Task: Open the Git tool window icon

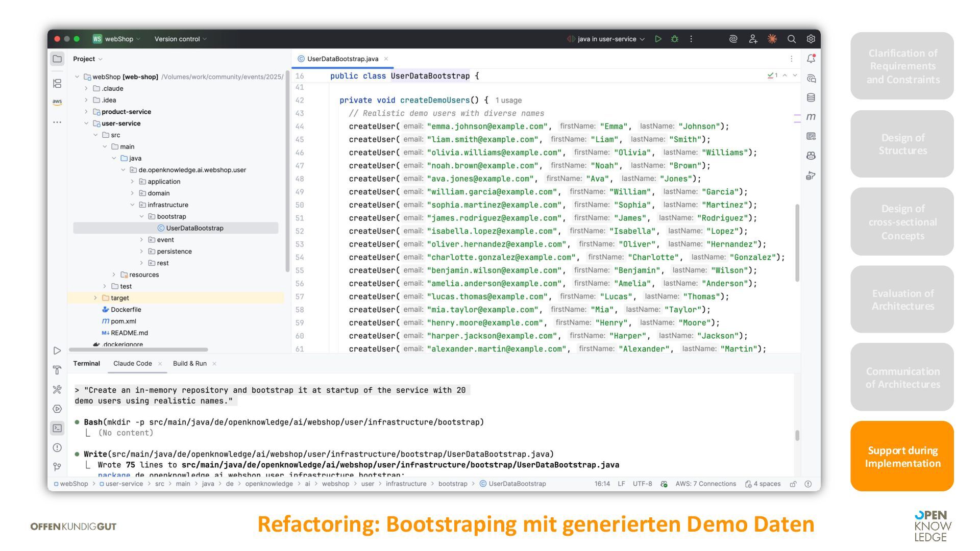Action: pos(57,466)
